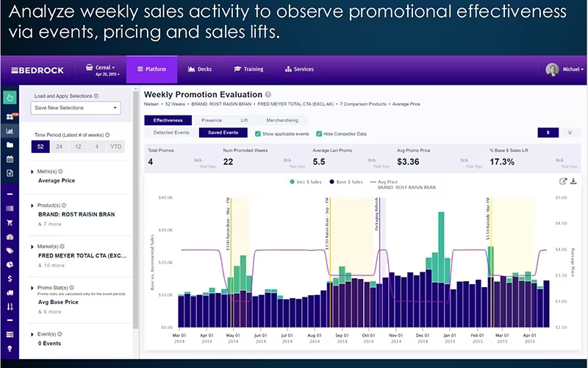Show Saved Events
Viewport: 588px width, 368px height.
coord(223,132)
